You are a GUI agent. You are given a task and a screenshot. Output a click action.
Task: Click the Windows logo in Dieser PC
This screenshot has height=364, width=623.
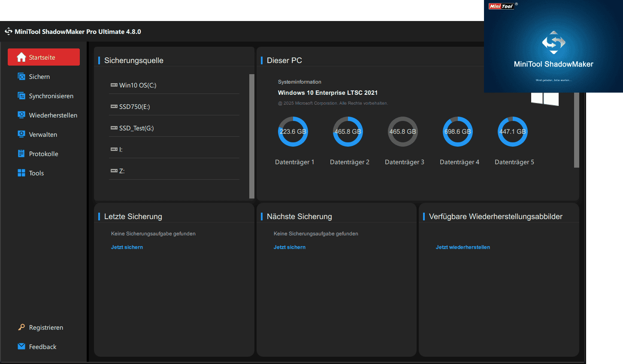click(545, 99)
